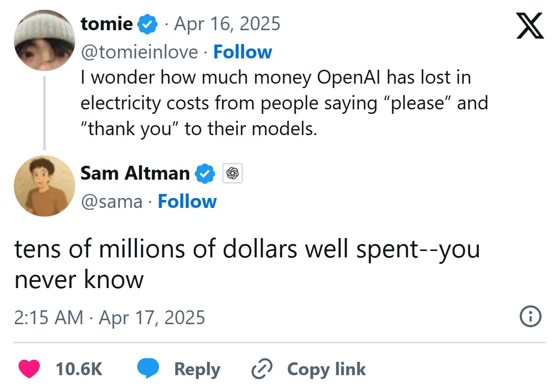
Task: Click the @sama handle
Action: [111, 201]
